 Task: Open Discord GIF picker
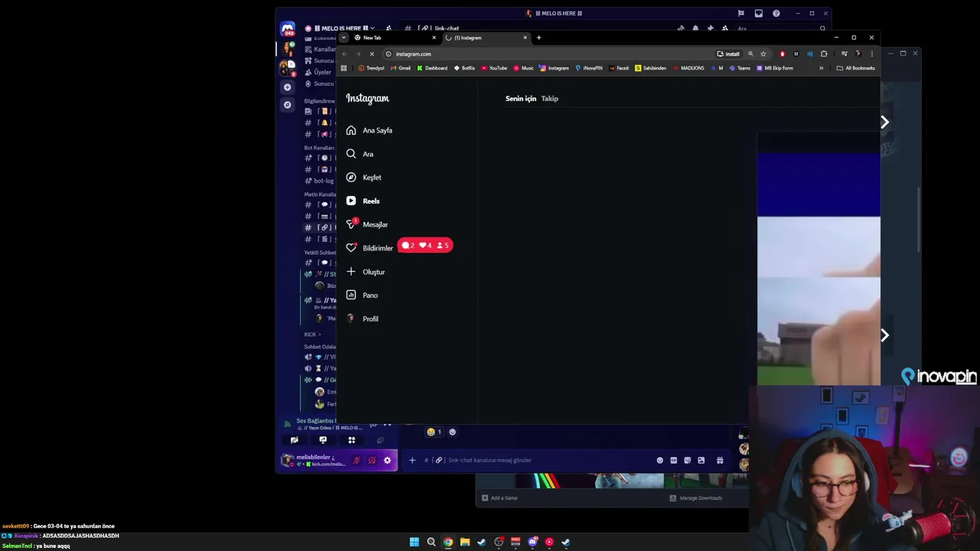(674, 460)
